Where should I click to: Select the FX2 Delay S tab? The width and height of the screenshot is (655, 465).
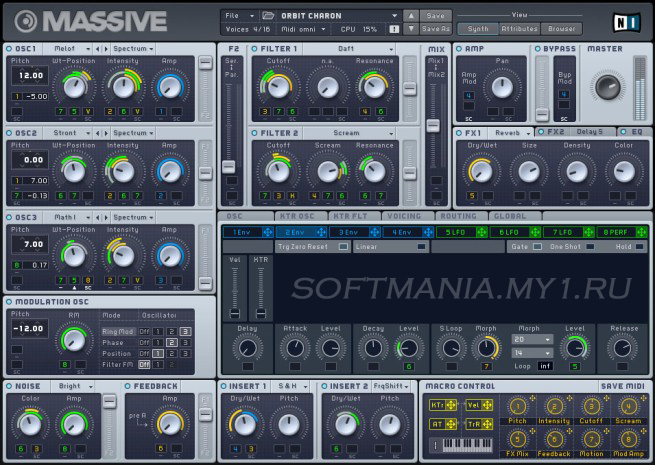(576, 132)
